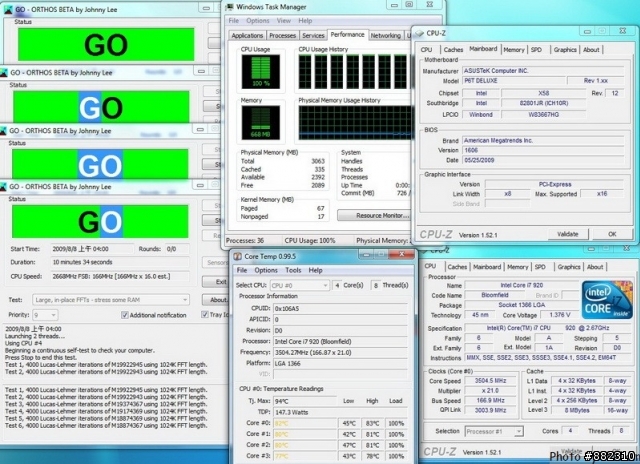Select the Performance tab in Task Manager

(x=347, y=35)
